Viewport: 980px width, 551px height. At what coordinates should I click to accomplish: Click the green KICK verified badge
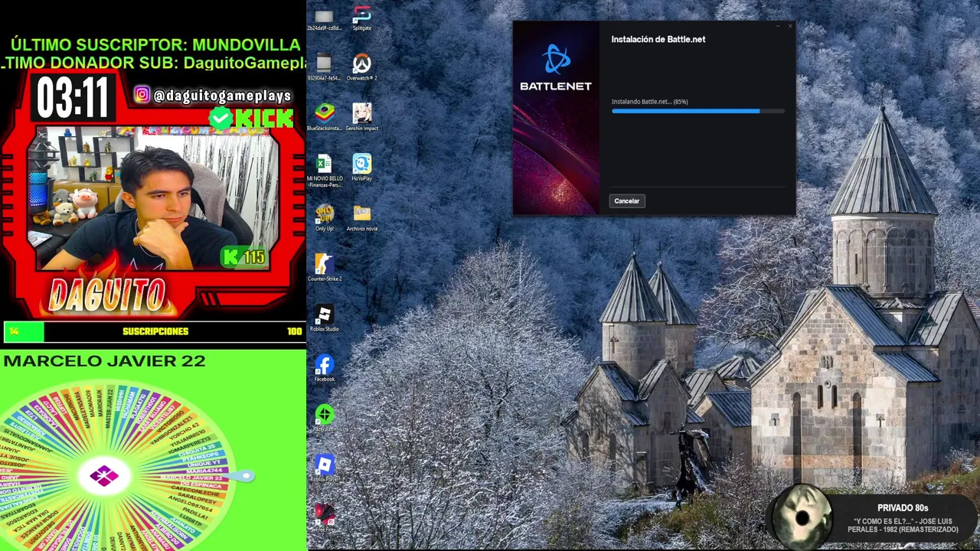tap(221, 118)
